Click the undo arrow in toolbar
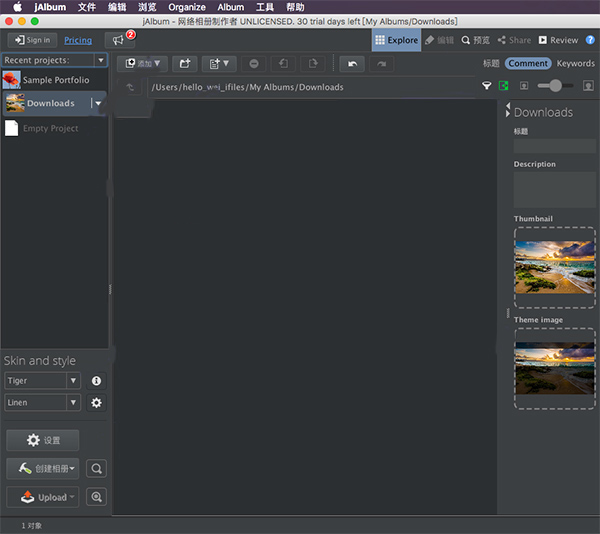 pyautogui.click(x=351, y=64)
